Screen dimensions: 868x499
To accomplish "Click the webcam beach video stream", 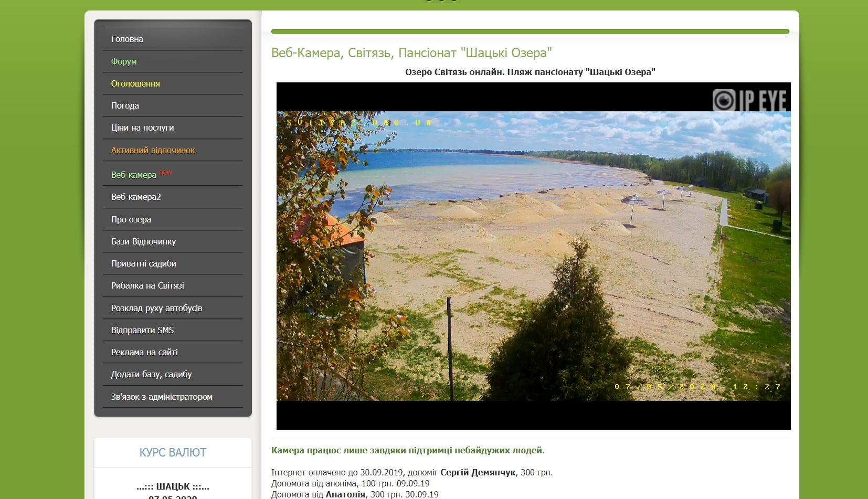I will coord(533,256).
